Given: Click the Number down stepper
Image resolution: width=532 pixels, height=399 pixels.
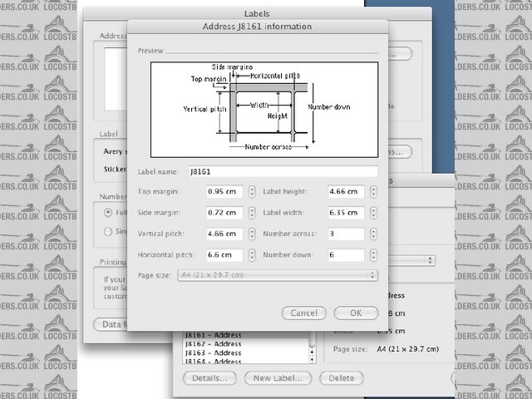Looking at the screenshot, I should (x=372, y=255).
